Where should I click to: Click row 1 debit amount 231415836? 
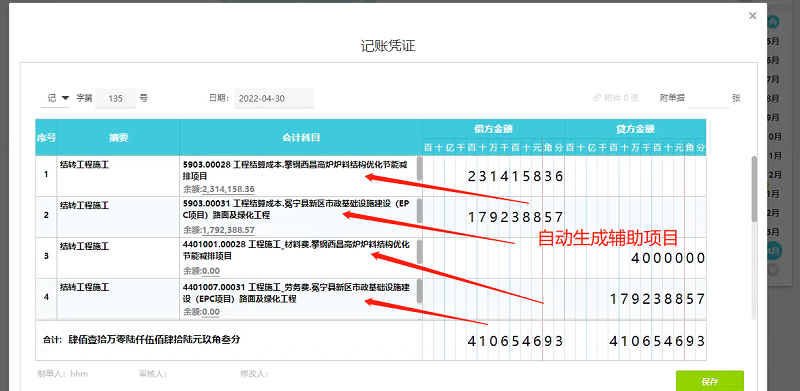(515, 177)
